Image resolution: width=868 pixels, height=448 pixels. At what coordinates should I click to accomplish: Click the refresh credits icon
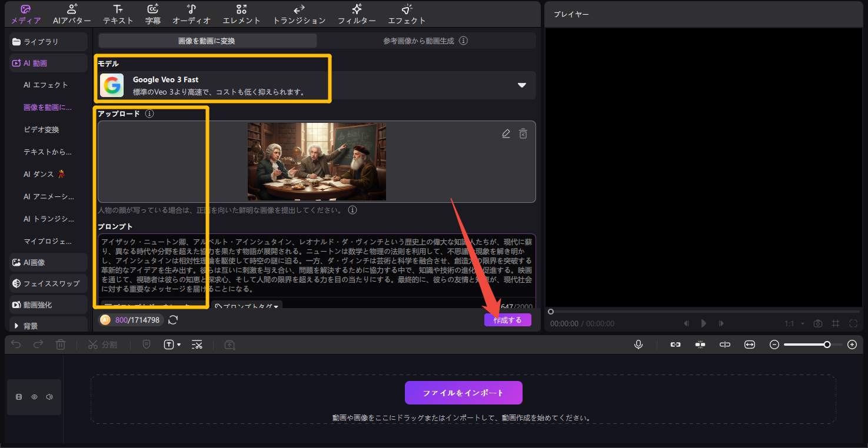pyautogui.click(x=173, y=320)
